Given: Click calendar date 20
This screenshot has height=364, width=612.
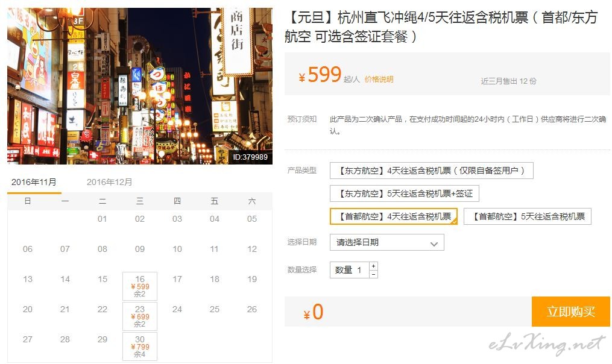Looking at the screenshot, I should click(x=28, y=309).
